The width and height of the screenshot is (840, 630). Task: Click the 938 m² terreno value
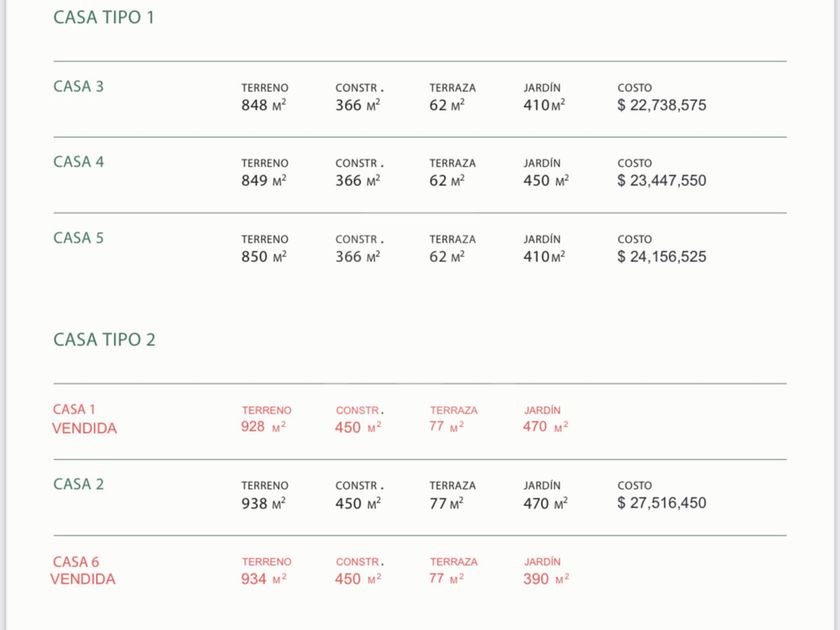263,503
